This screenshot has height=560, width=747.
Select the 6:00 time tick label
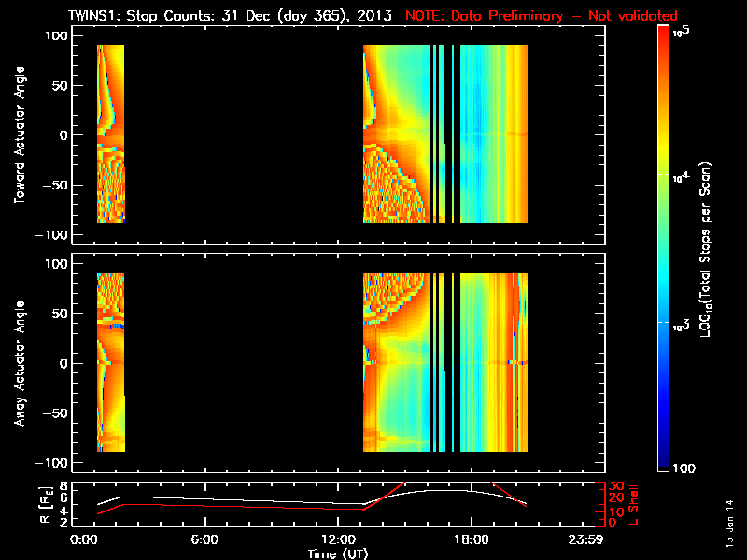204,540
